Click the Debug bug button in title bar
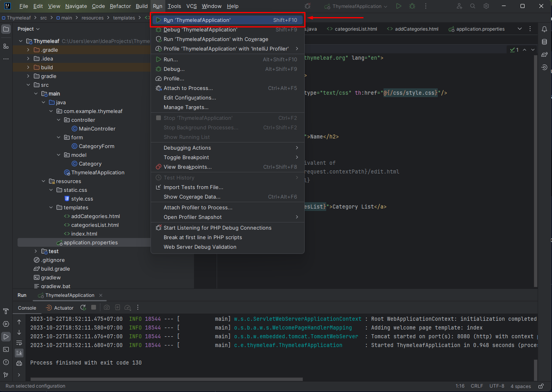This screenshot has height=392, width=552. [412, 6]
